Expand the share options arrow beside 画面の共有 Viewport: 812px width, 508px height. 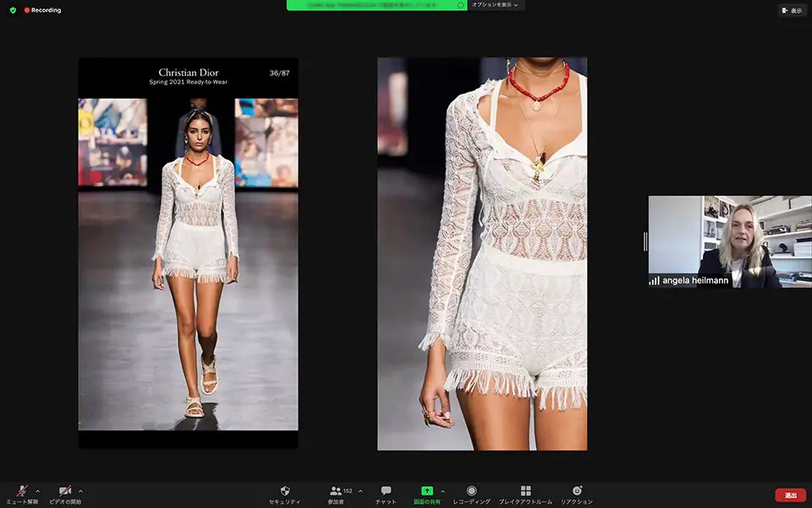[x=442, y=491]
